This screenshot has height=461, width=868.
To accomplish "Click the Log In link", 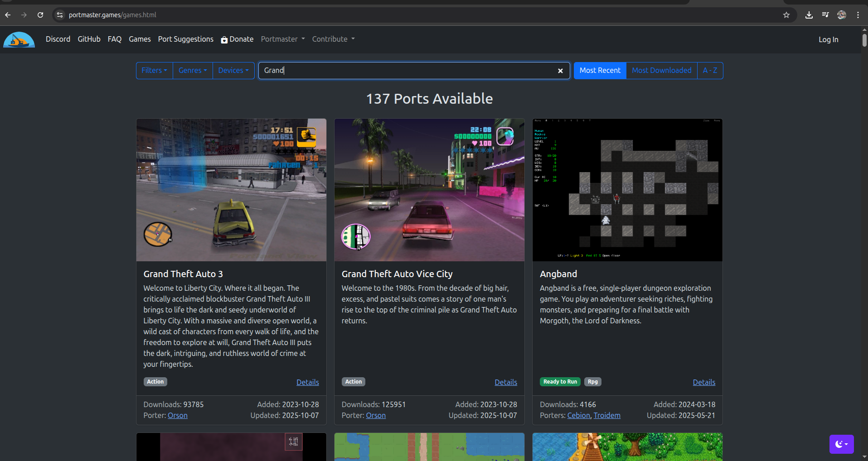I will coord(828,40).
